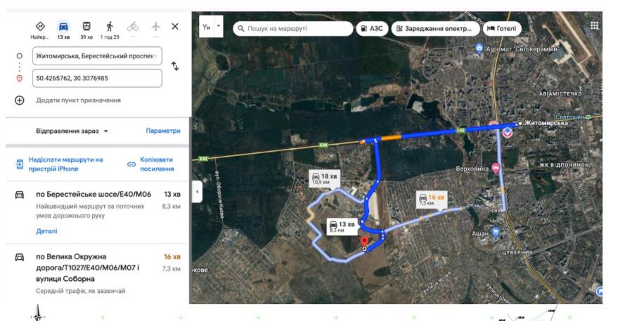Select the public transit mode icon
644x321 pixels.
coord(86,26)
